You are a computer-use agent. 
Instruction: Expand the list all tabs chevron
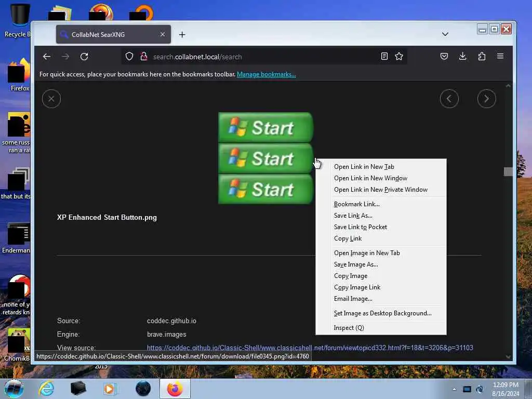(x=445, y=34)
